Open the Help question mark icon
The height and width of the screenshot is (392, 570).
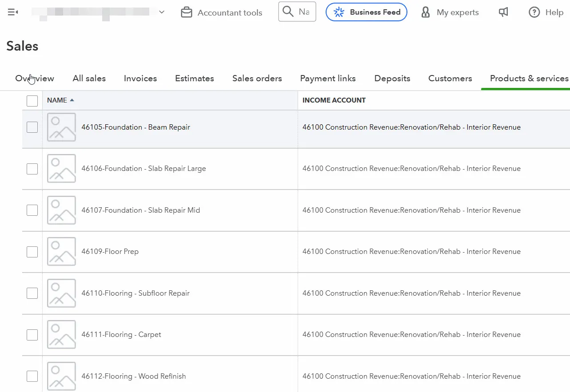534,12
